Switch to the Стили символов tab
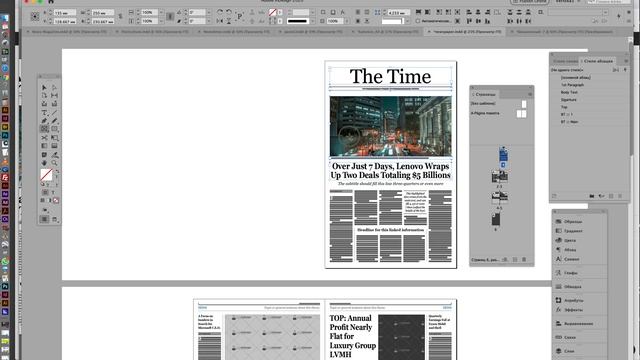 [x=565, y=61]
